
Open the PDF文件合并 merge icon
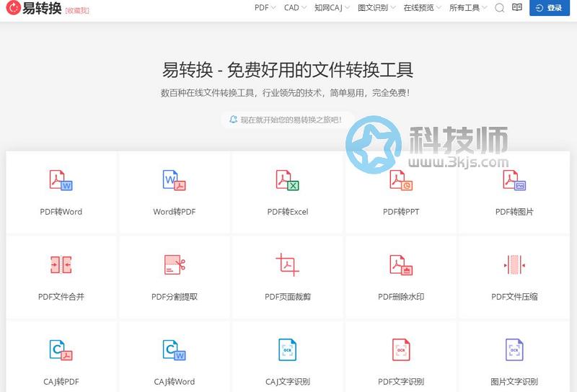[61, 264]
